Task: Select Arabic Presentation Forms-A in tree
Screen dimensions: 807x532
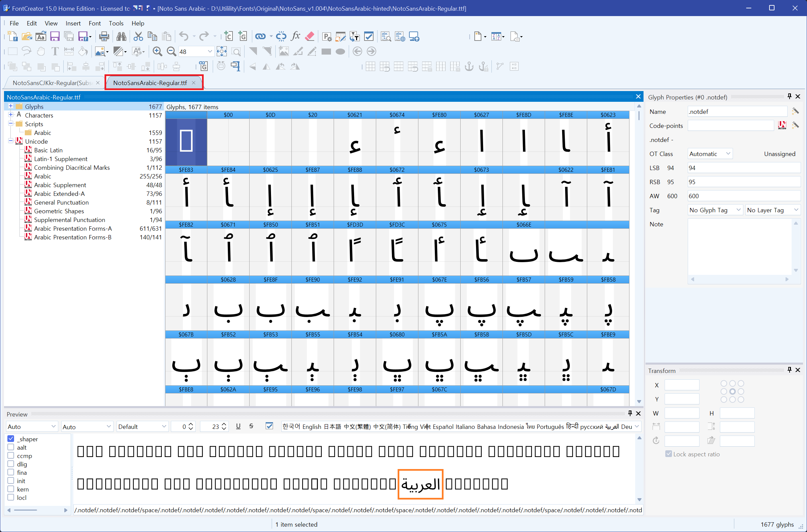Action: click(x=73, y=228)
